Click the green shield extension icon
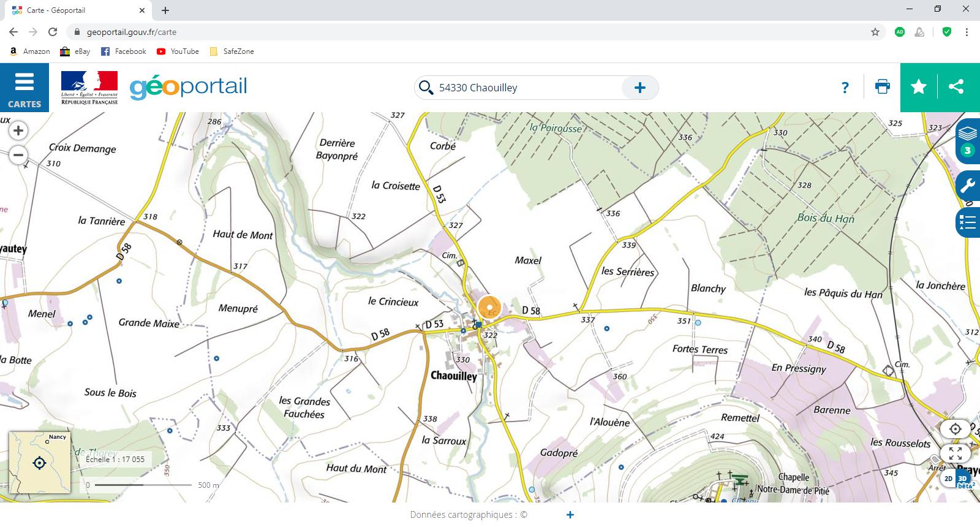This screenshot has height=527, width=980. pos(947,32)
